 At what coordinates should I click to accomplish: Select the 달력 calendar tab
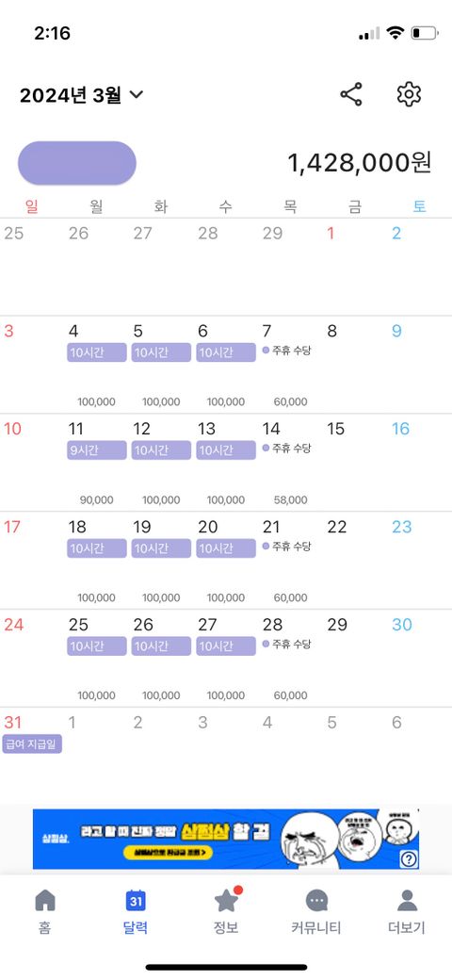136,911
